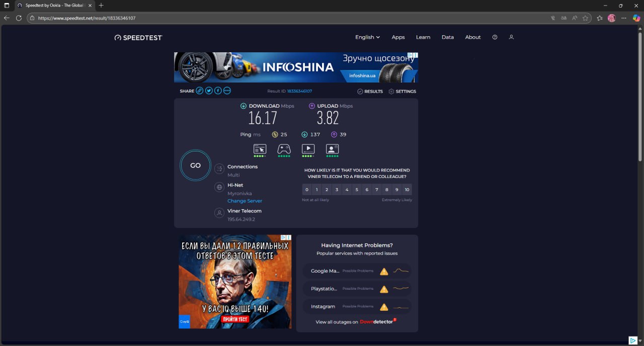Share the result on Facebook

[x=218, y=91]
